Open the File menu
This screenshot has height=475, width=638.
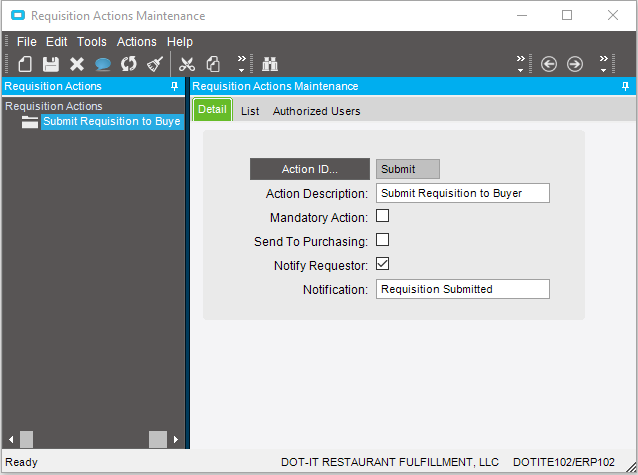(x=26, y=42)
